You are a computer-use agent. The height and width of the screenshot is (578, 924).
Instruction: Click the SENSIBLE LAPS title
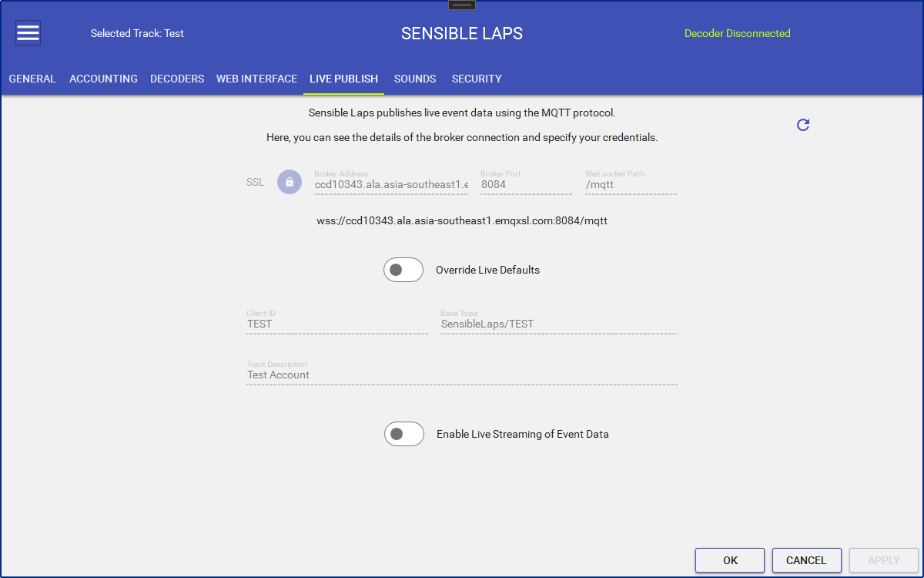462,33
